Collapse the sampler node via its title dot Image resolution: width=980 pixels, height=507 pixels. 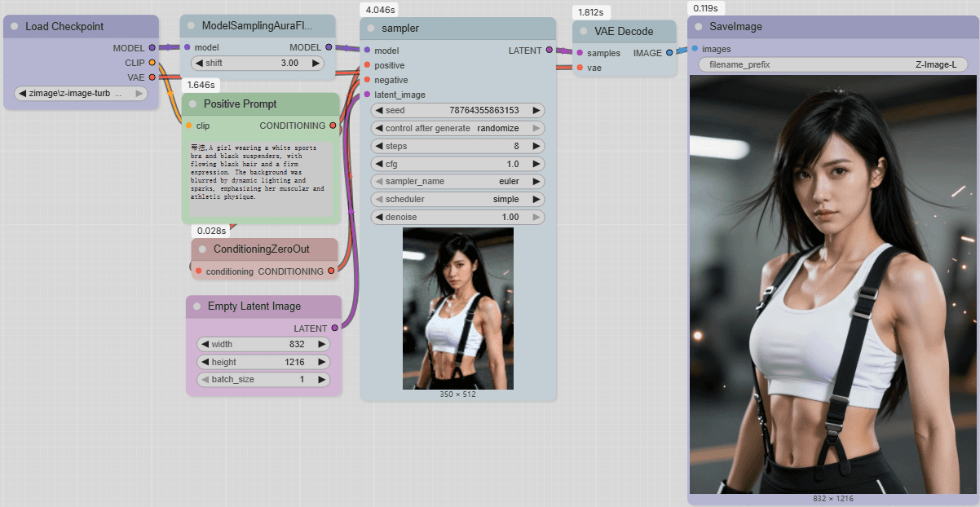click(371, 29)
